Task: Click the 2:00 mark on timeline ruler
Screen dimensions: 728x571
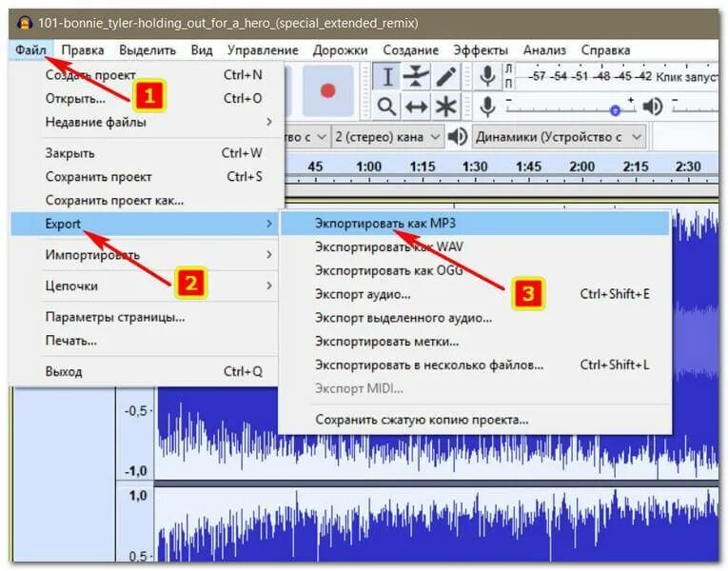Action: pos(582,167)
